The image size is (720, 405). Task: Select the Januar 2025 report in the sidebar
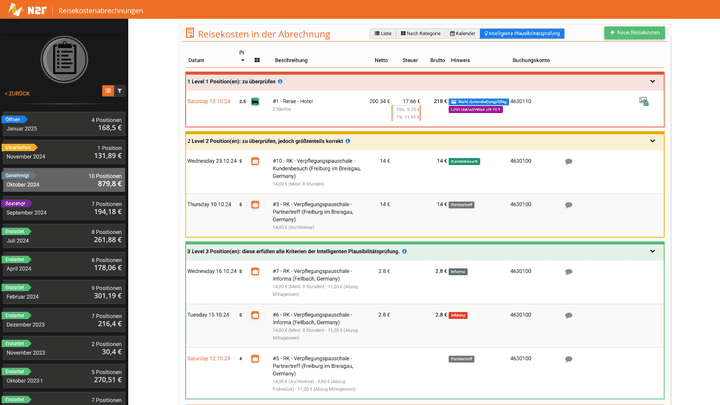64,123
